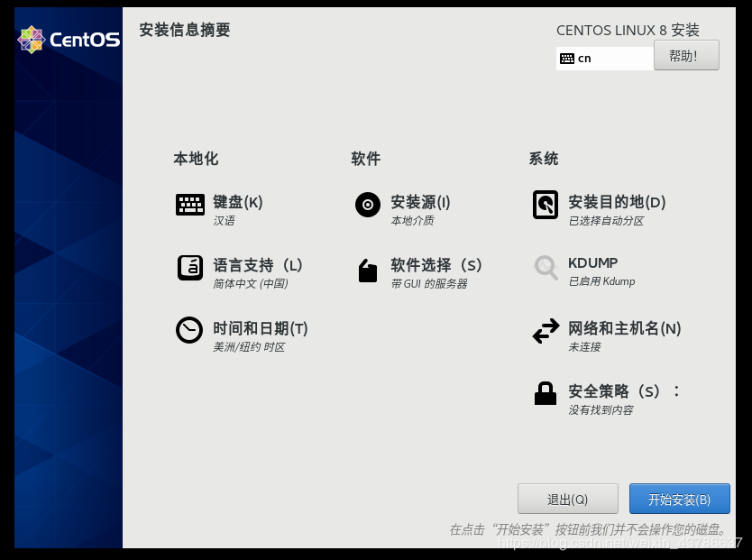Click the package icon for 软件选择
This screenshot has width=752, height=560.
(368, 271)
